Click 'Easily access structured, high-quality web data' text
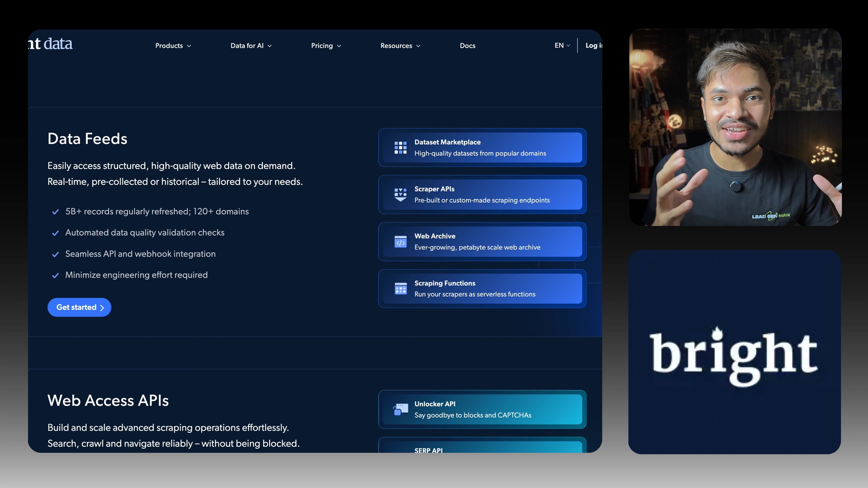The height and width of the screenshot is (488, 868). [171, 166]
